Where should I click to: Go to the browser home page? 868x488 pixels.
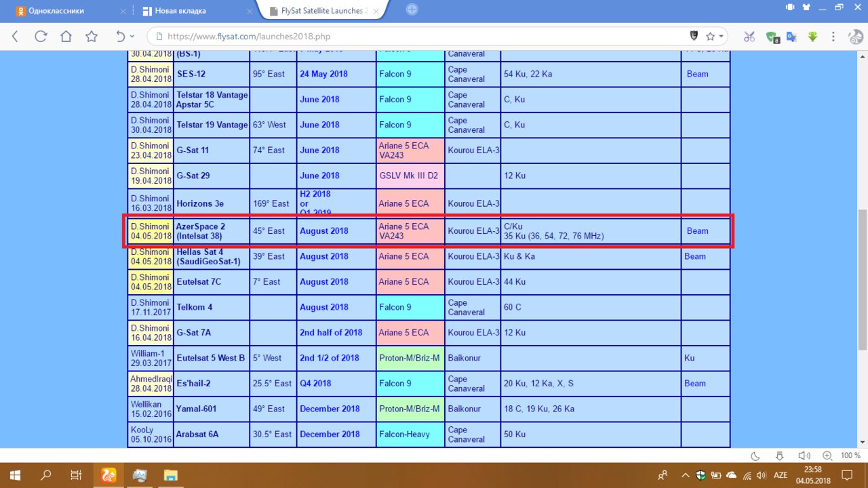pos(66,37)
